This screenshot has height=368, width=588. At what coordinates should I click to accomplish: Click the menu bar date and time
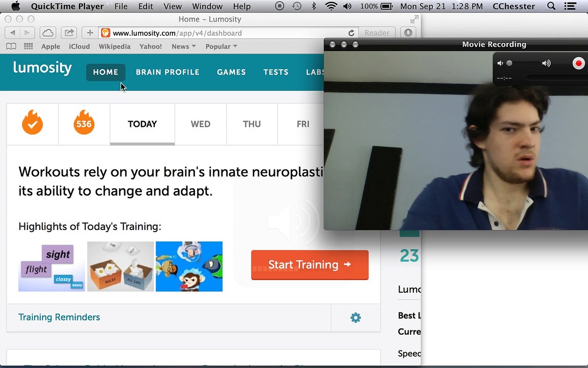click(x=442, y=6)
